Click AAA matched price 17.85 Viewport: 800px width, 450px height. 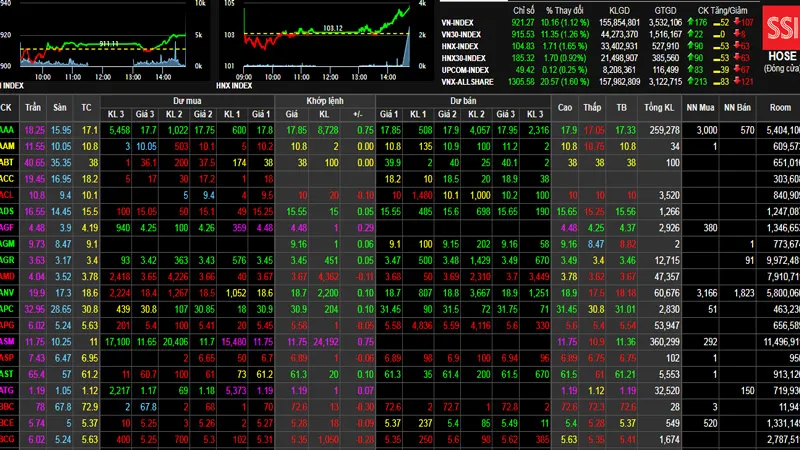[x=296, y=130]
